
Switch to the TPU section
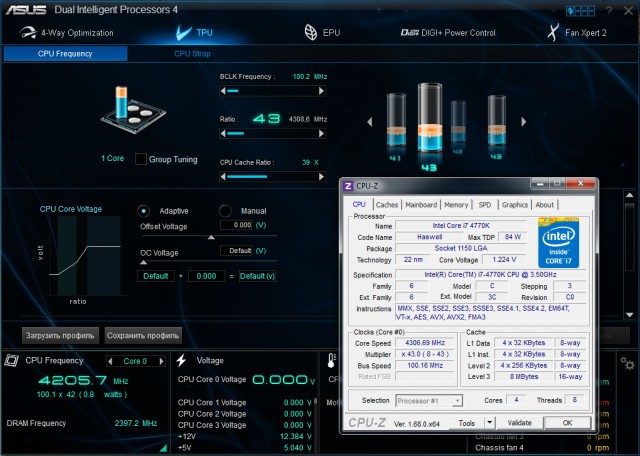(194, 33)
